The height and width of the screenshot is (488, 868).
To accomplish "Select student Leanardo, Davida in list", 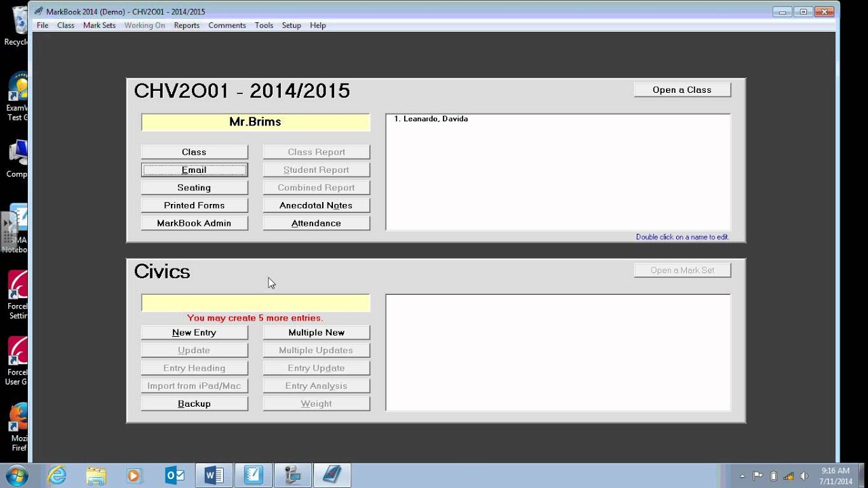I will click(431, 119).
